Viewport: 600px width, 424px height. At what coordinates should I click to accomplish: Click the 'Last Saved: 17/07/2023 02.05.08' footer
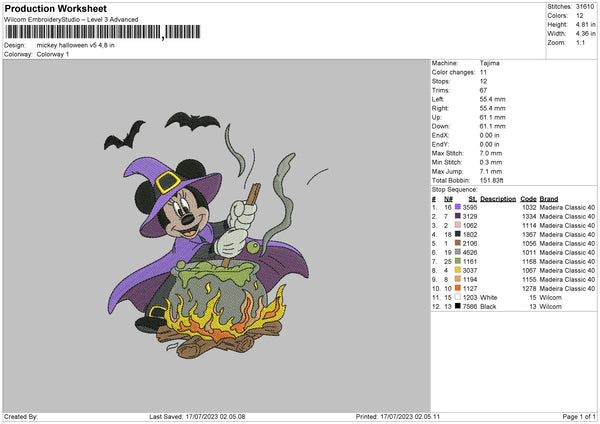[197, 416]
